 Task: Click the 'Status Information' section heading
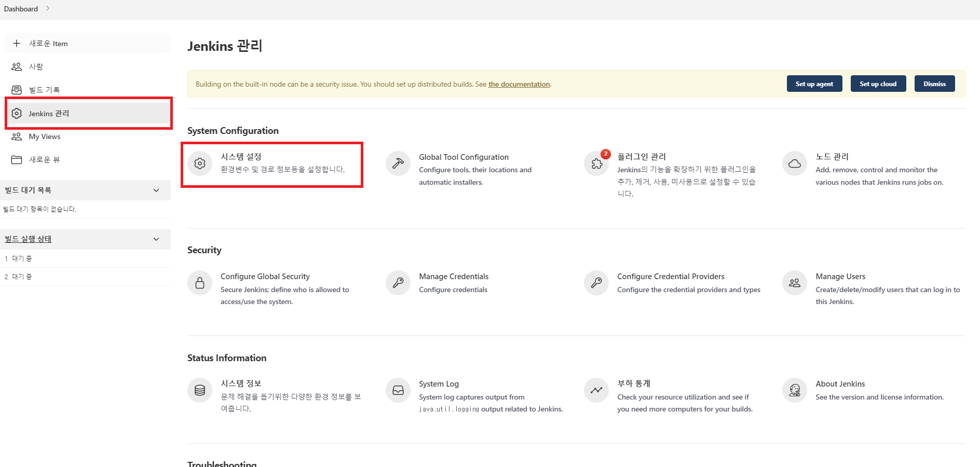point(227,358)
